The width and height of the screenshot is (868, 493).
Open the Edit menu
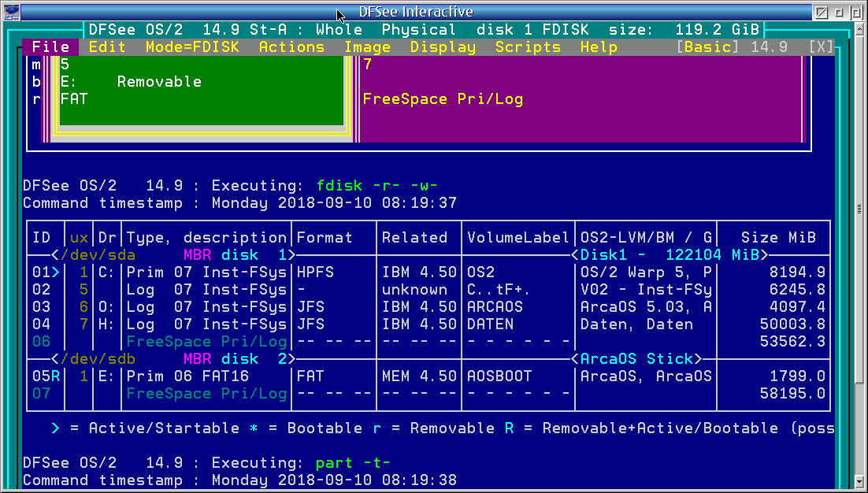(x=107, y=47)
